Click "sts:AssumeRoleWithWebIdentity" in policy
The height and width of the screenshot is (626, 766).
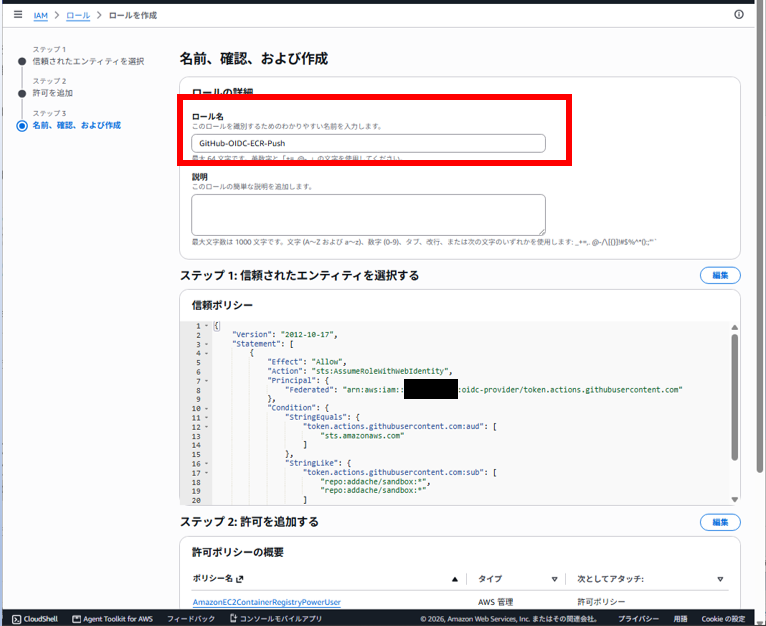coord(382,371)
